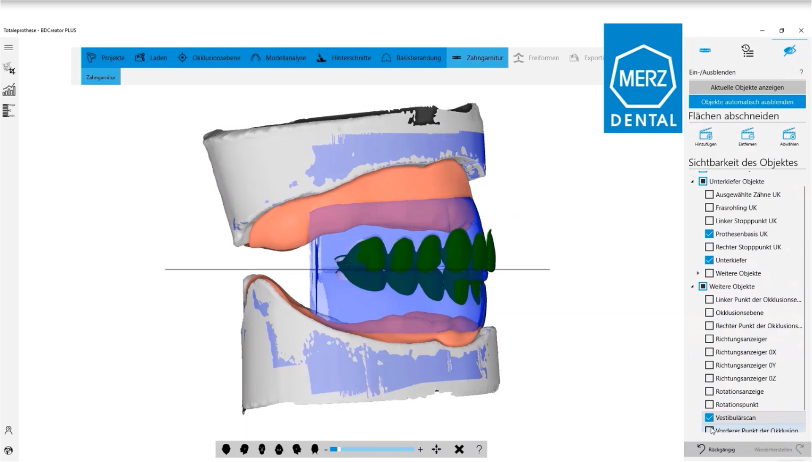812x462 pixels.
Task: Collapse the lower Weitere Objekte group
Action: coord(692,286)
